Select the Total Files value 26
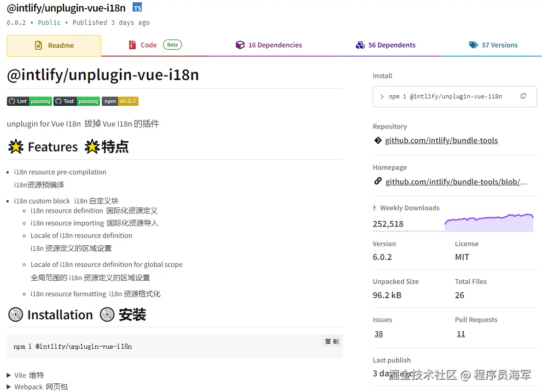 460,295
